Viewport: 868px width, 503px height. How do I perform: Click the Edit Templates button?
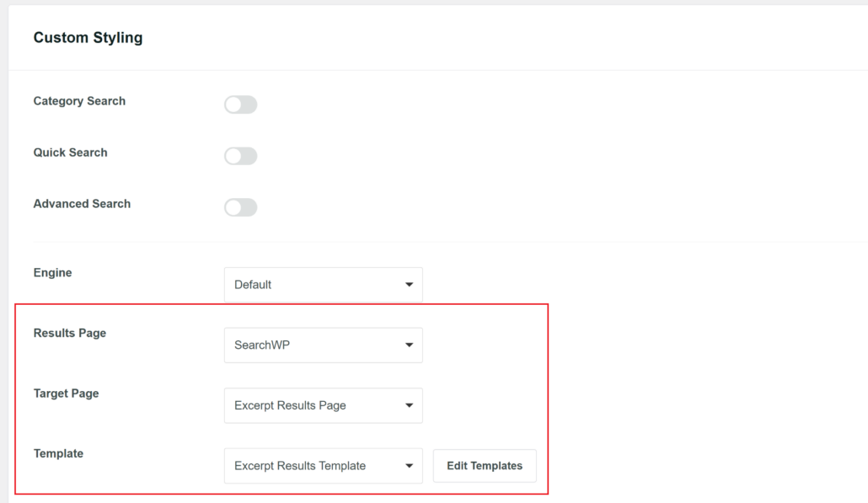485,465
